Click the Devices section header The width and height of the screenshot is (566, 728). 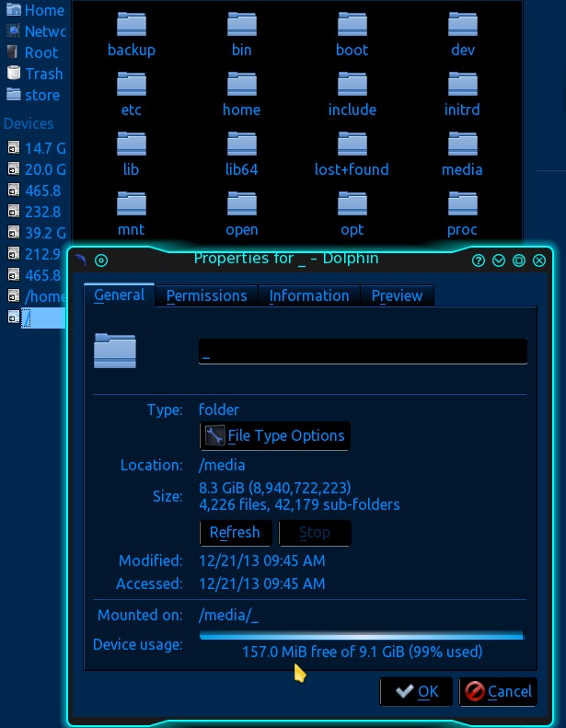29,123
